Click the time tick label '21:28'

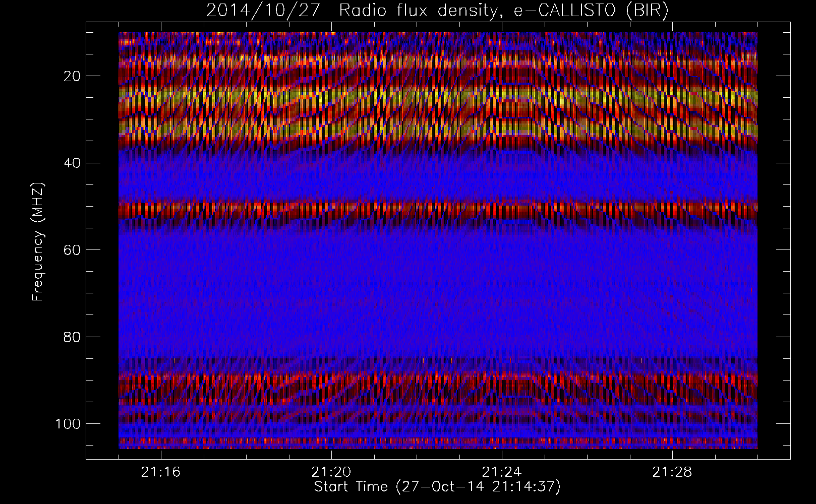point(672,472)
